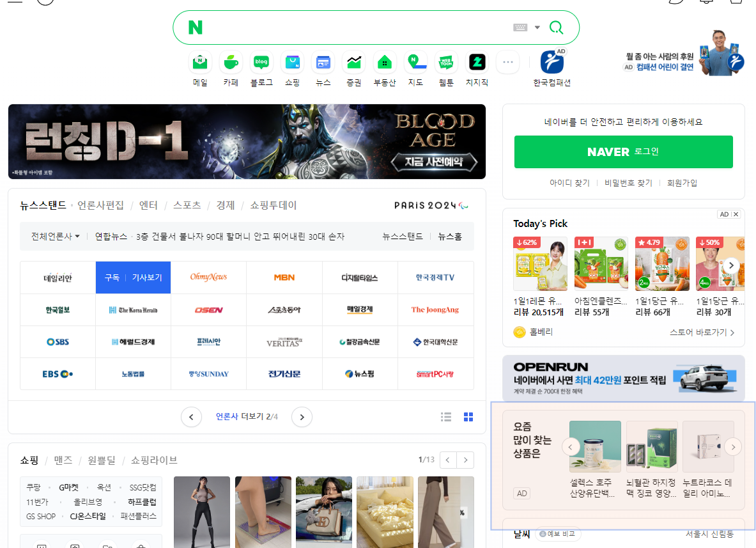Click the 아이디 찾기 link

tap(569, 183)
